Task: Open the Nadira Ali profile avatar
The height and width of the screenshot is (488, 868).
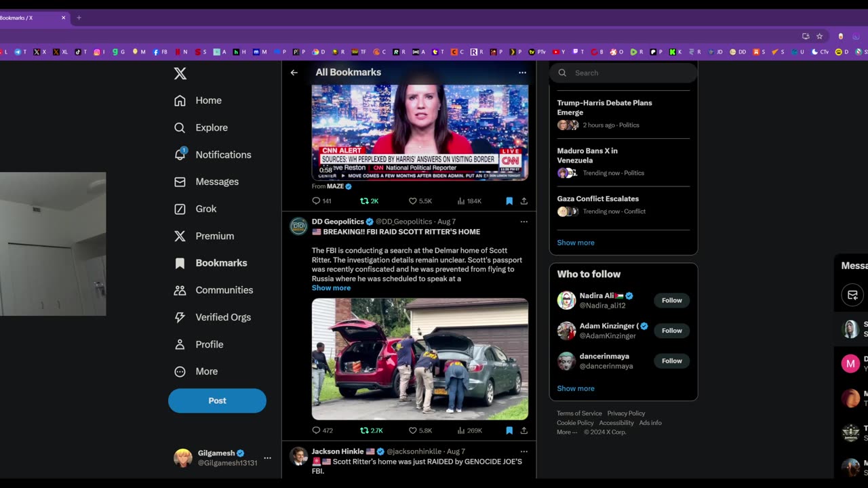Action: pyautogui.click(x=566, y=300)
